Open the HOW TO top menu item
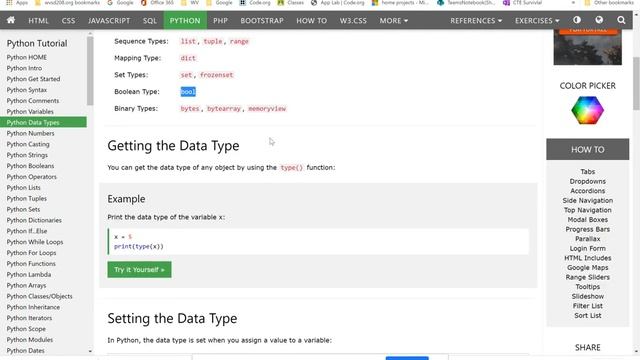The image size is (640, 360). [311, 20]
